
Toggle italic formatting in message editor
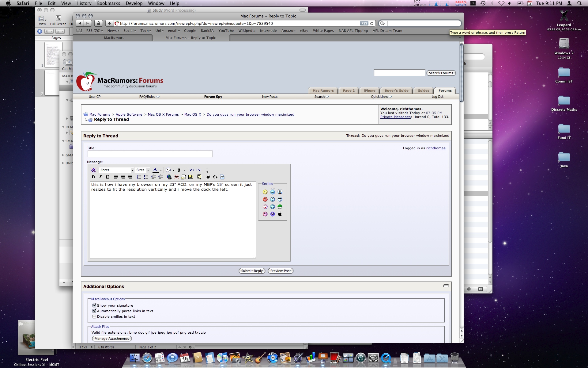(100, 177)
